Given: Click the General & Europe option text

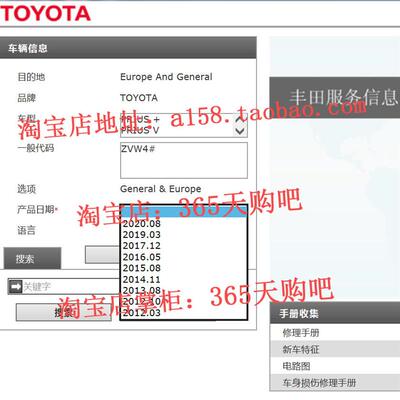Looking at the screenshot, I should pos(160,189).
